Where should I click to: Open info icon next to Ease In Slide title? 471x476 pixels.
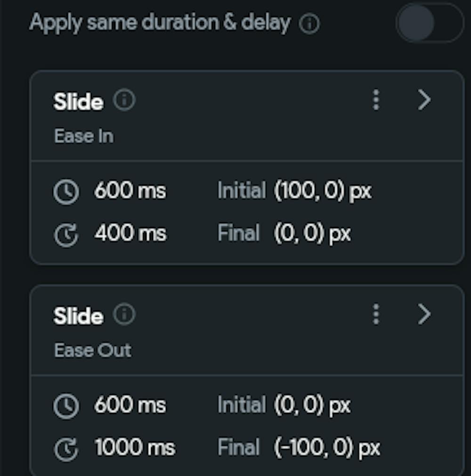point(124,99)
